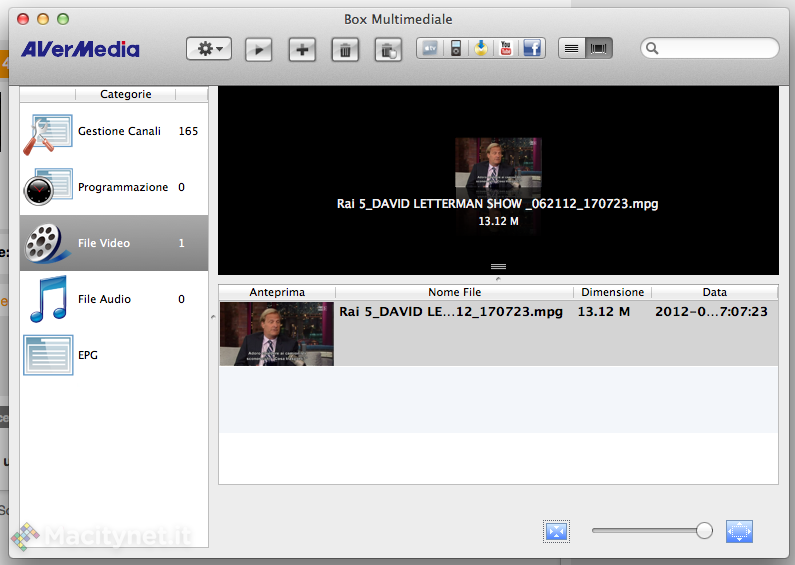Select Gestione Canali category
Viewport: 795px width, 565px height.
[114, 131]
